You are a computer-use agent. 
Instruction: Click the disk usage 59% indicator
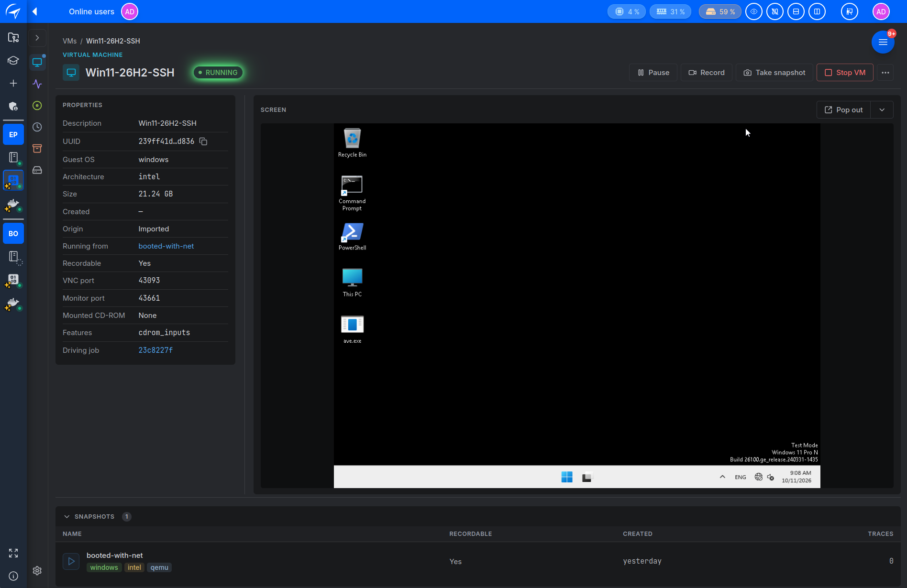coord(720,11)
